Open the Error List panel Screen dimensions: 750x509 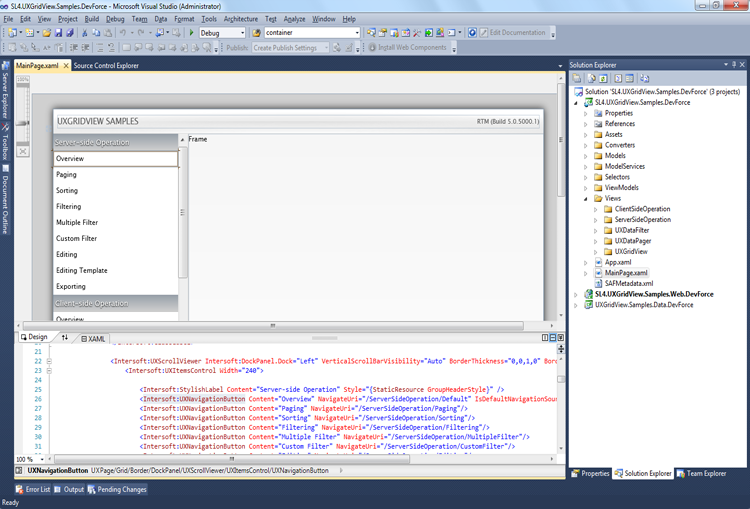pyautogui.click(x=33, y=489)
